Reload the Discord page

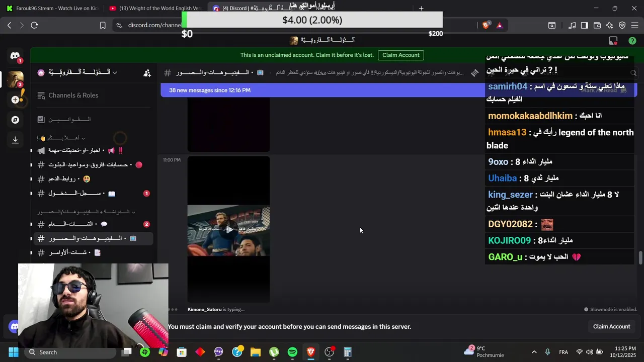coord(34,25)
